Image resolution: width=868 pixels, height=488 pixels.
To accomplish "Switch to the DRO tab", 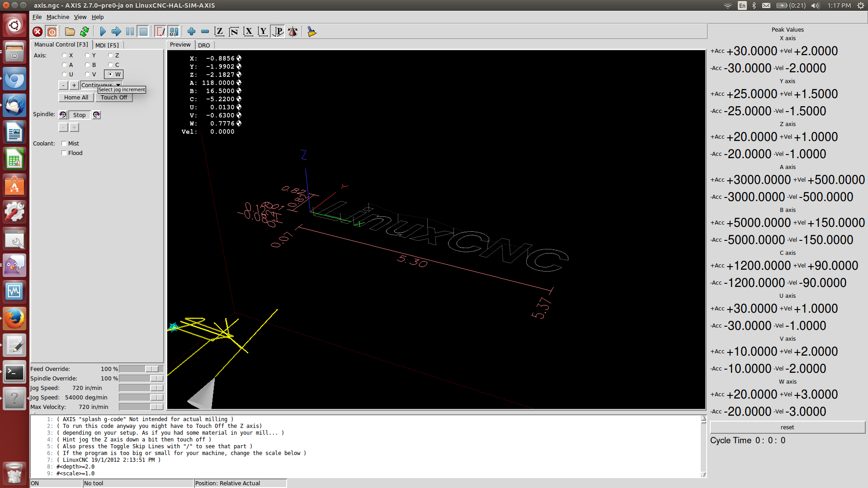I will point(204,45).
